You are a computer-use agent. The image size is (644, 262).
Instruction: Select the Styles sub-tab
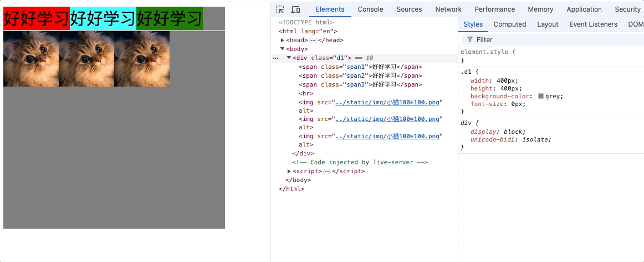473,24
